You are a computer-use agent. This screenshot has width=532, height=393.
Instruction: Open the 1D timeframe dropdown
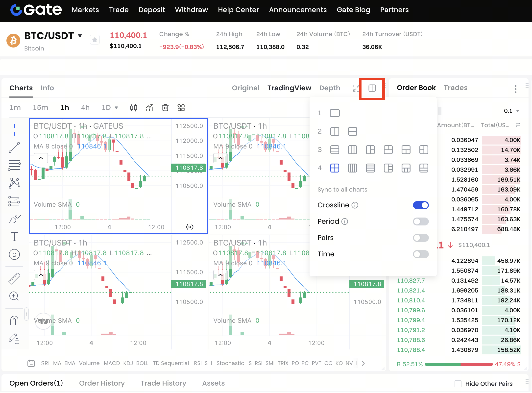(x=110, y=108)
